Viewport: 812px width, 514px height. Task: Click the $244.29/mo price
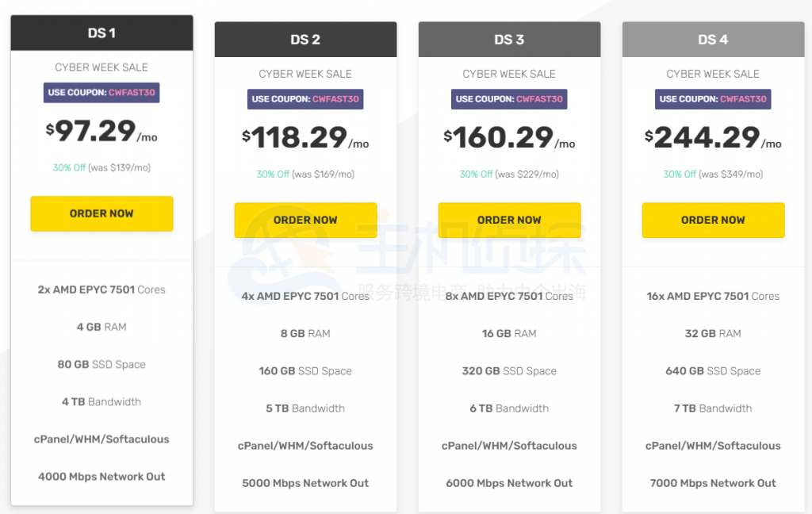pyautogui.click(x=713, y=138)
